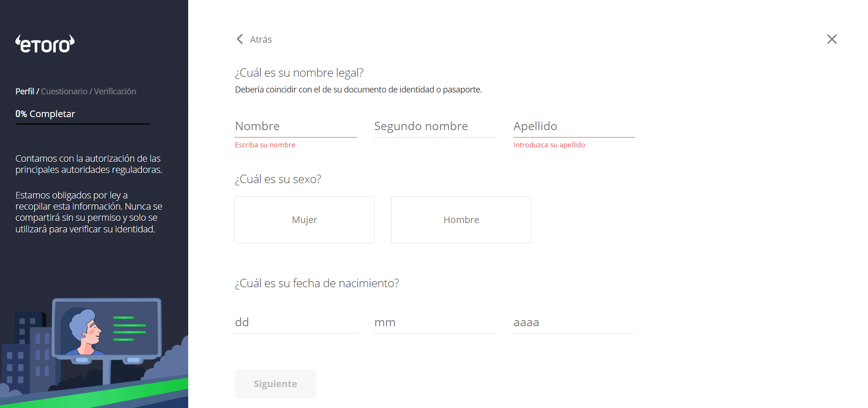Open the Cuestionario step
This screenshot has height=408, width=868.
(64, 92)
